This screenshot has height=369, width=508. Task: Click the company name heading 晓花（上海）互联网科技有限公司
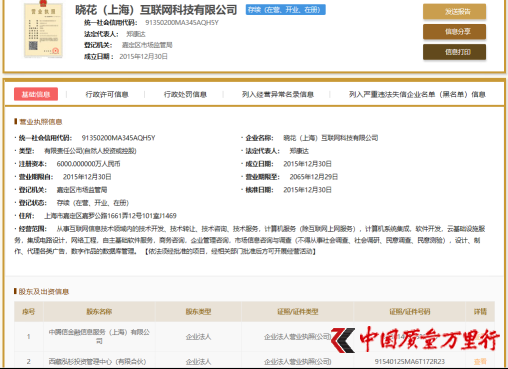coord(156,10)
